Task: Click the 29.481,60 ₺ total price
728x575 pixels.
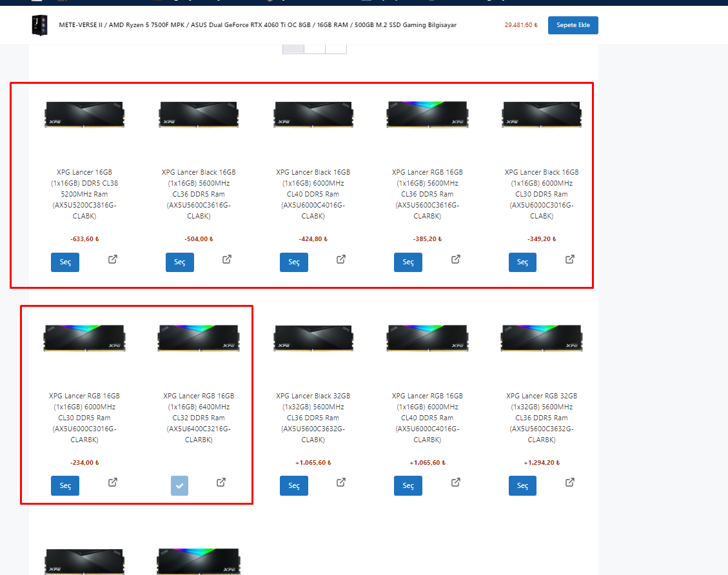Action: (x=521, y=25)
